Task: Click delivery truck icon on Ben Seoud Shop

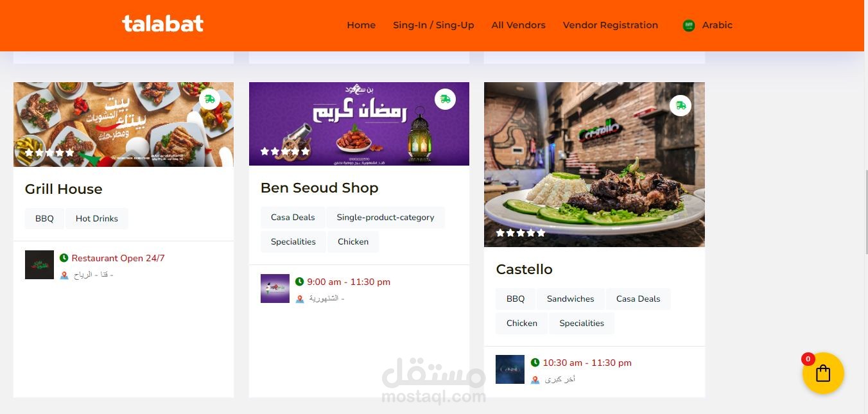Action: click(x=445, y=99)
